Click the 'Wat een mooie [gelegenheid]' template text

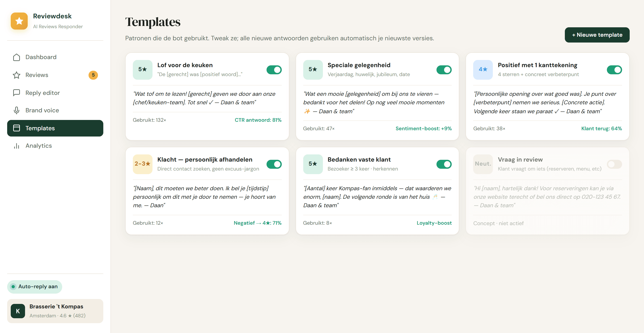point(377,102)
